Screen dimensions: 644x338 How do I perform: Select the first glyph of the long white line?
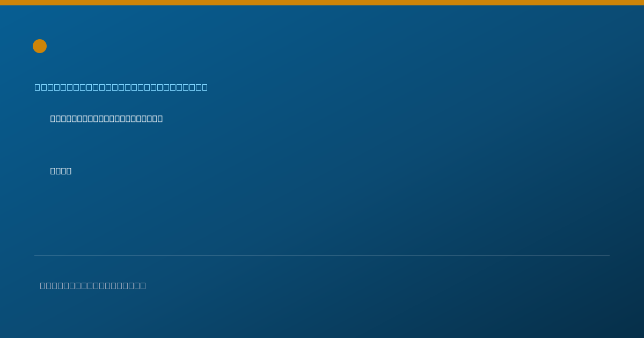[x=53, y=119]
